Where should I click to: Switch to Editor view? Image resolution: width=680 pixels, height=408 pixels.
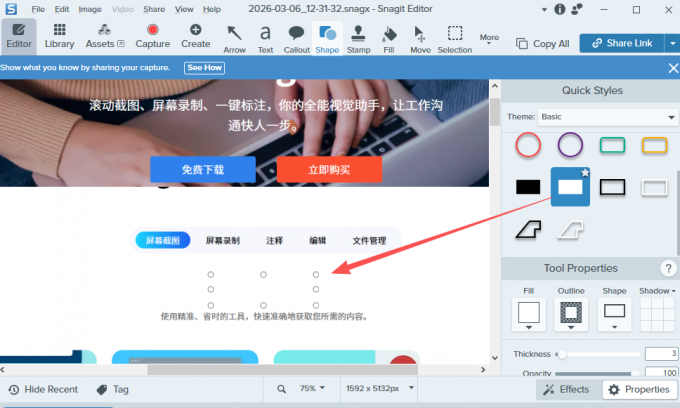19,36
